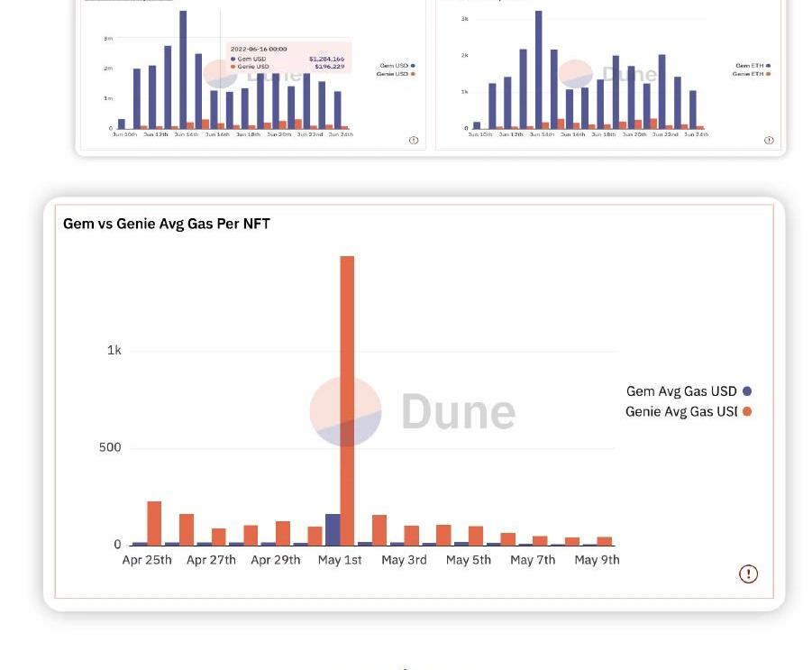Toggle the Genie Avg Gas USD legend series
Screen dimensions: 812x670
coord(689,411)
